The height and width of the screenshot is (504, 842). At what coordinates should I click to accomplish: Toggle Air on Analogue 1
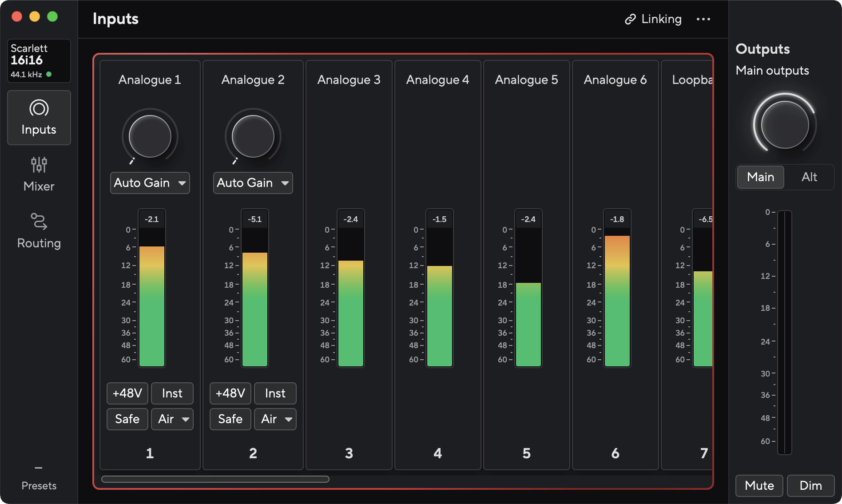pos(166,419)
